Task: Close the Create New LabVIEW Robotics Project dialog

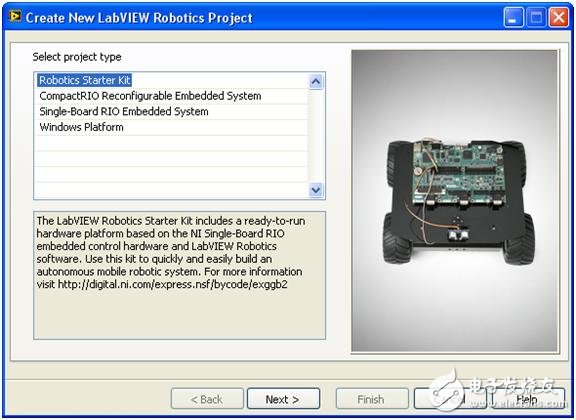Action: tap(559, 18)
